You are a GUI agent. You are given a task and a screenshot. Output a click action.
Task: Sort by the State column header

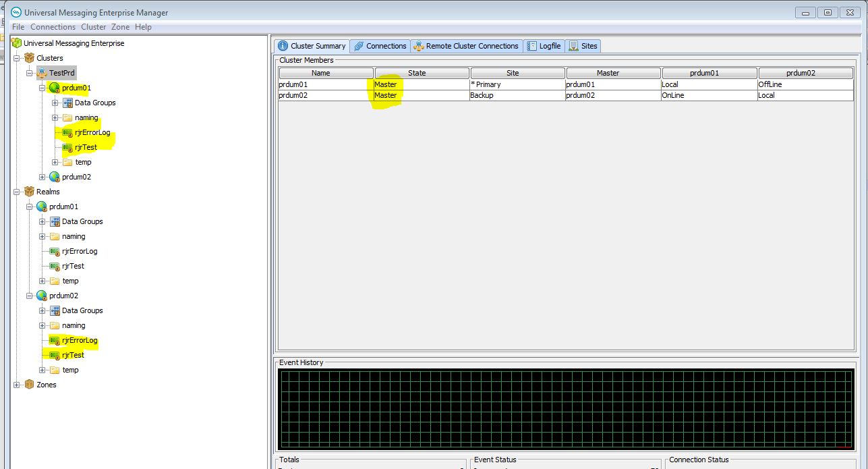click(x=422, y=73)
